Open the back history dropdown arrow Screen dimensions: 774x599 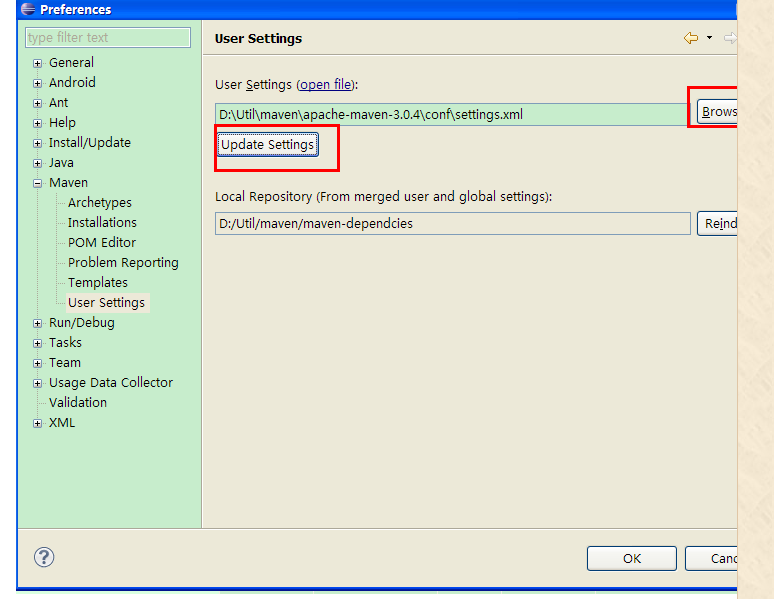709,38
